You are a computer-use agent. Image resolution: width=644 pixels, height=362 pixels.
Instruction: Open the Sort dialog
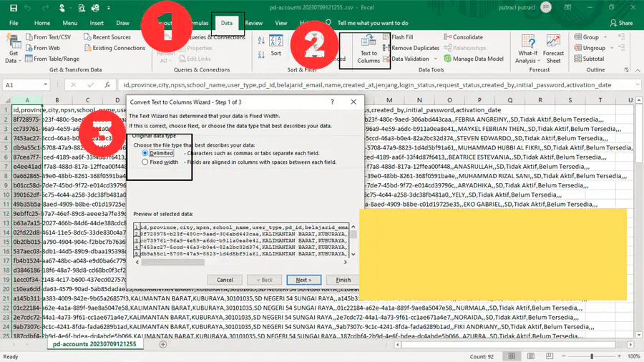[276, 45]
